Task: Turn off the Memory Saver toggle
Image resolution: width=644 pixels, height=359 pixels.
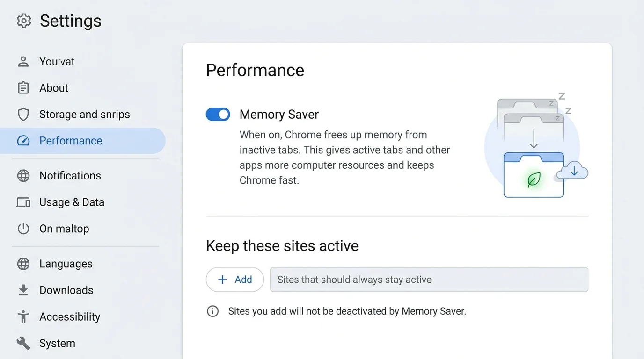Action: coord(218,115)
